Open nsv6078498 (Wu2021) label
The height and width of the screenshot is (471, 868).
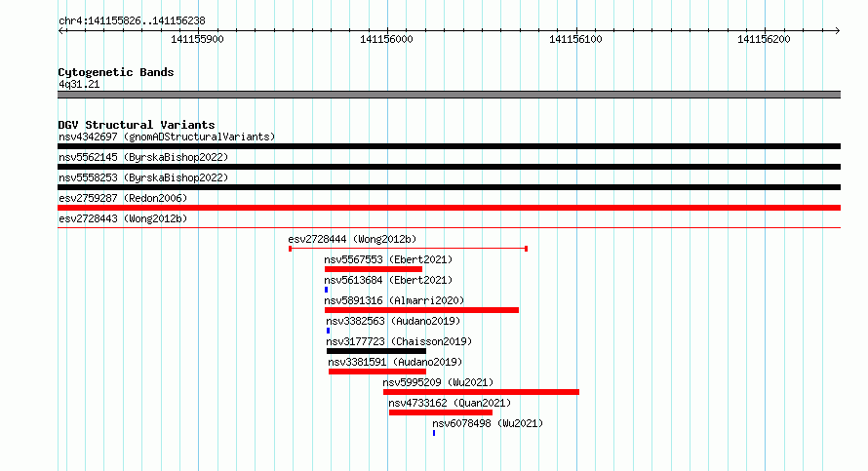pyautogui.click(x=488, y=423)
